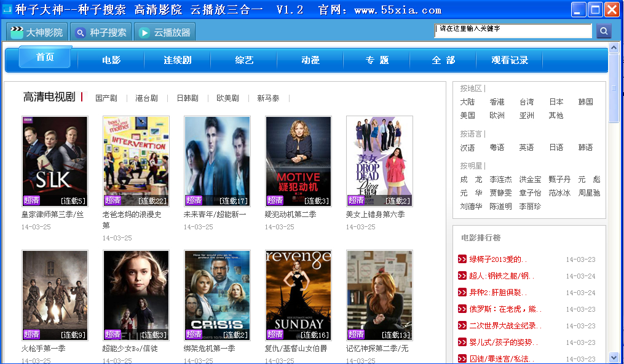Click the scrollbar down arrow
Viewport: 624px width, 364px height.
point(614,357)
